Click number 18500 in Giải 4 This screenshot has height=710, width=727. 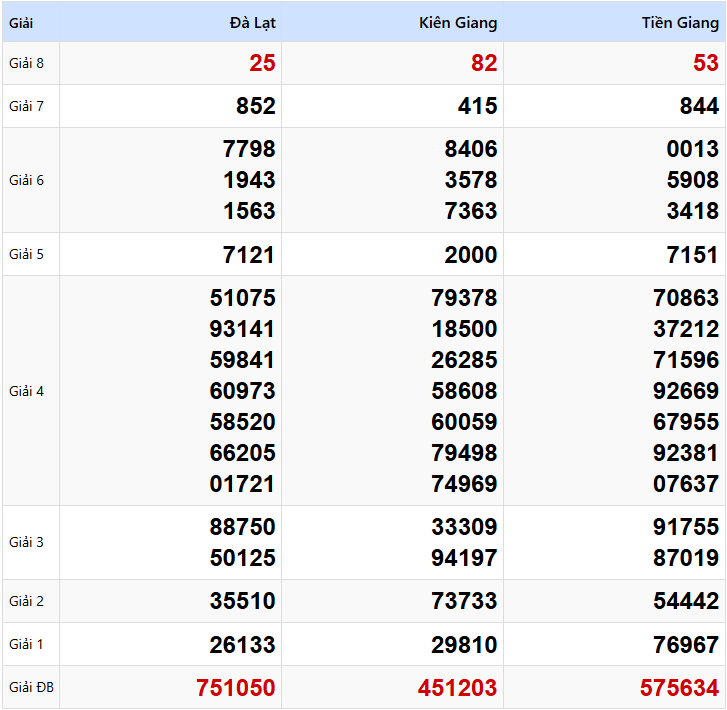[x=464, y=329]
